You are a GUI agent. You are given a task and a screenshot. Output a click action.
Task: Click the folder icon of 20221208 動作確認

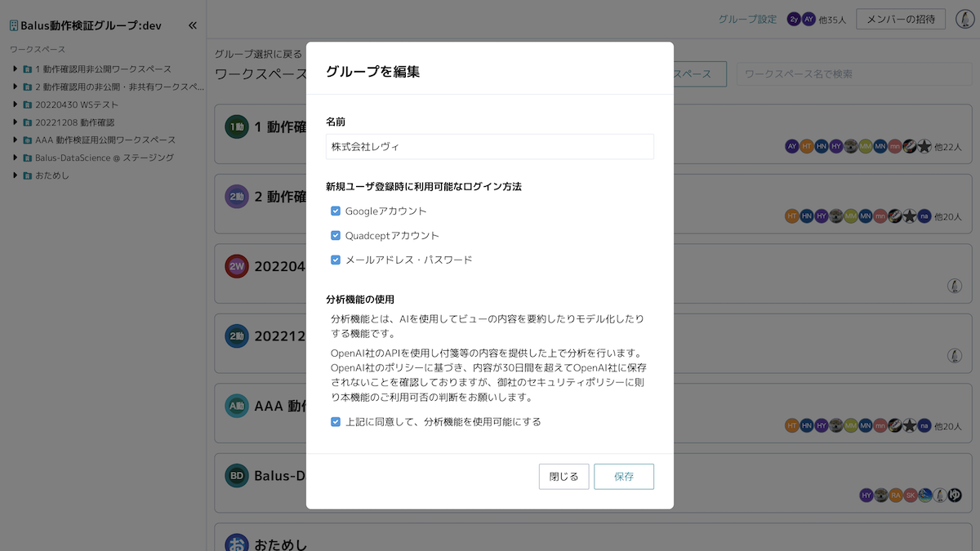pyautogui.click(x=28, y=122)
